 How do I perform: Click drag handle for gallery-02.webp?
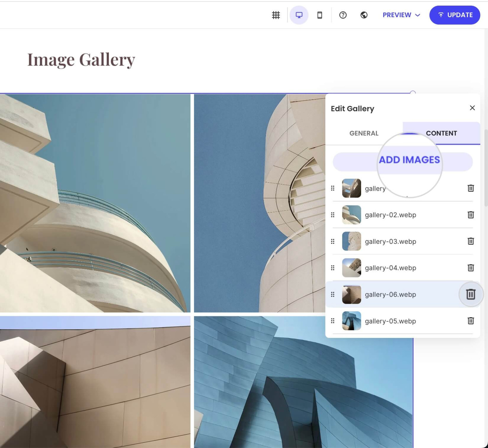pyautogui.click(x=333, y=215)
